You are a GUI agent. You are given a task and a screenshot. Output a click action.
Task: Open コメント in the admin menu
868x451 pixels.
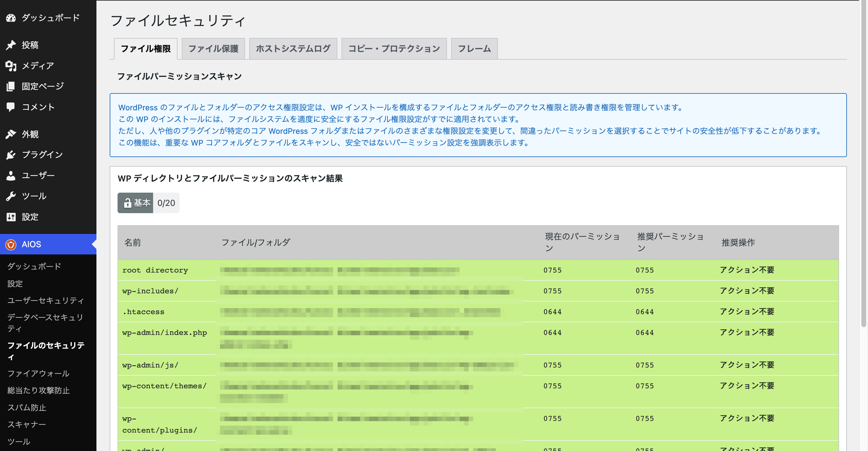48,107
